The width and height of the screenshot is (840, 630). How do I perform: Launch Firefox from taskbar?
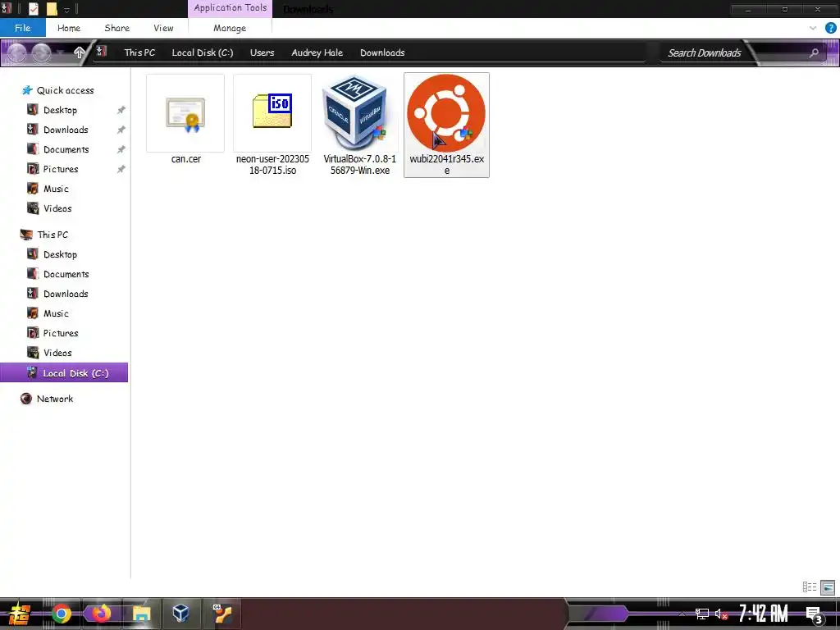click(101, 614)
